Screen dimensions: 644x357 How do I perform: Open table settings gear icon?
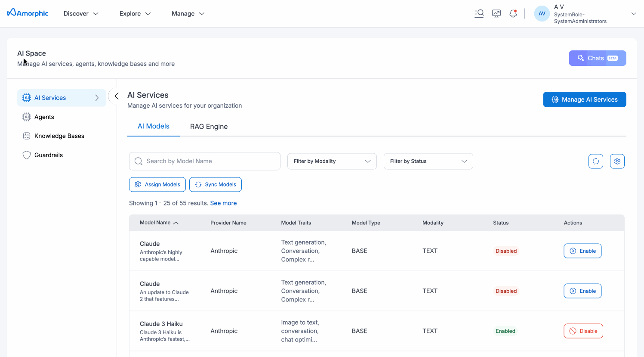tap(617, 161)
